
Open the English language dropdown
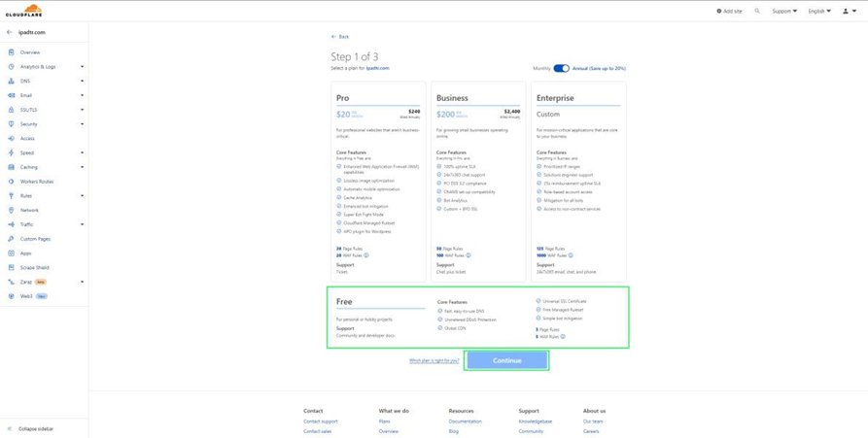pyautogui.click(x=819, y=11)
